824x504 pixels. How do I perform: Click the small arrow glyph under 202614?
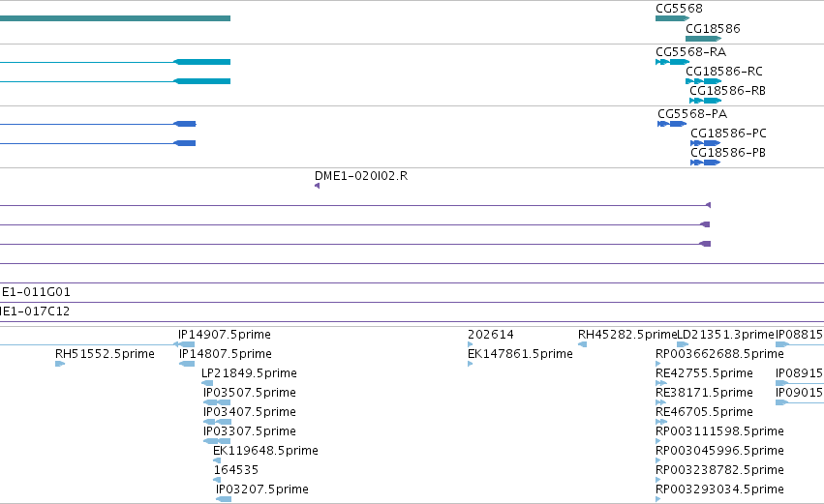471,344
